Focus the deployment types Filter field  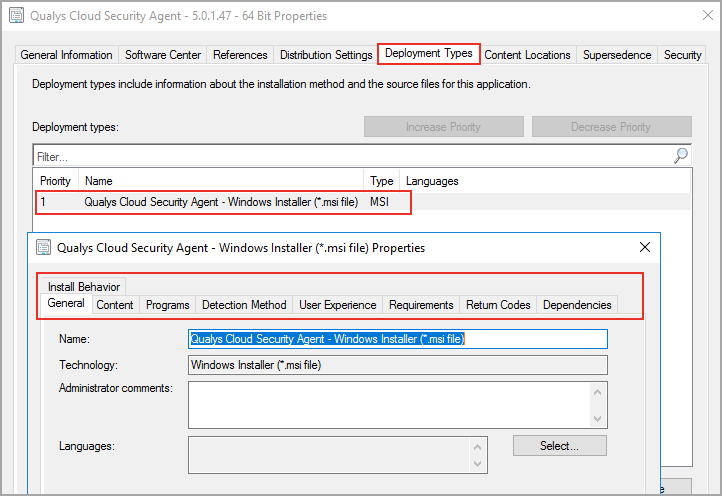point(352,157)
